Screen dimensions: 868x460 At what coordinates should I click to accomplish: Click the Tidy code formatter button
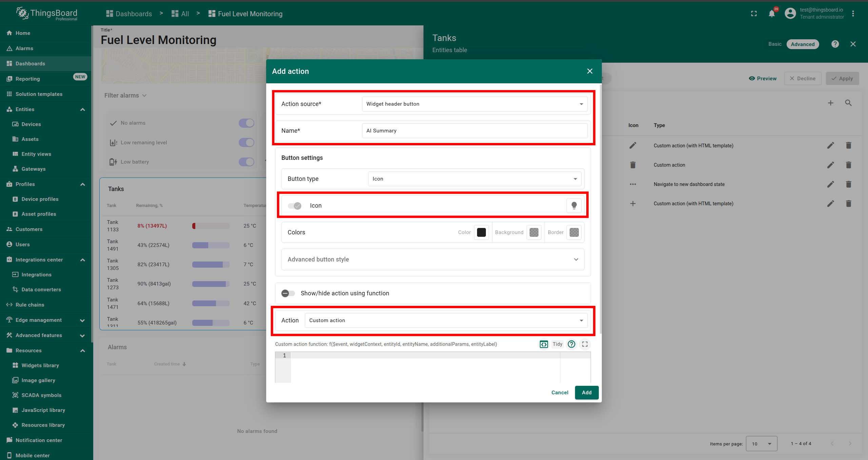pos(557,344)
